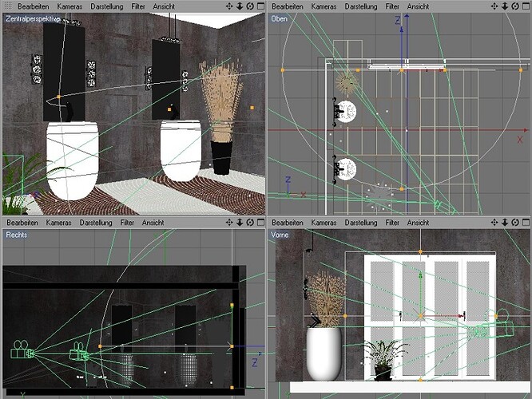
Task: Select lower round sink in Oben viewport
Action: (345, 169)
